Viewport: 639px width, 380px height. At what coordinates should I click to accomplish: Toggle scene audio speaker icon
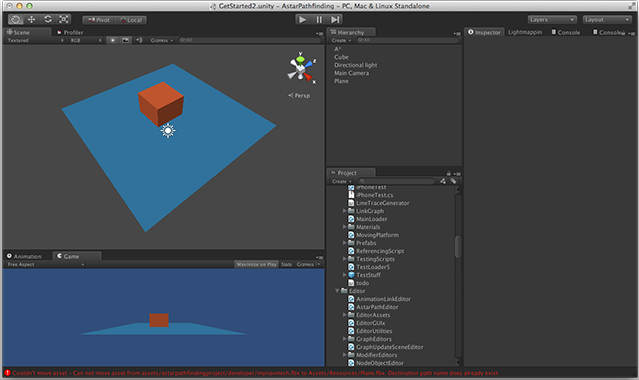(x=139, y=40)
